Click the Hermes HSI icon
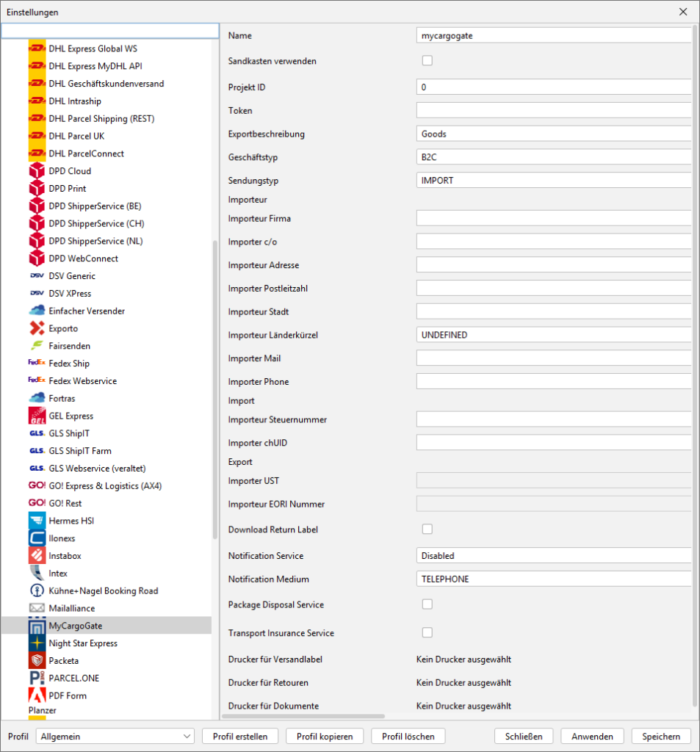The width and height of the screenshot is (700, 752). 37,521
